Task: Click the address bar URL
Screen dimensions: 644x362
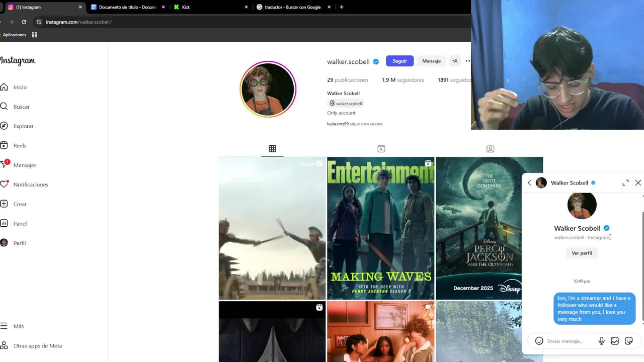Action: (x=78, y=22)
